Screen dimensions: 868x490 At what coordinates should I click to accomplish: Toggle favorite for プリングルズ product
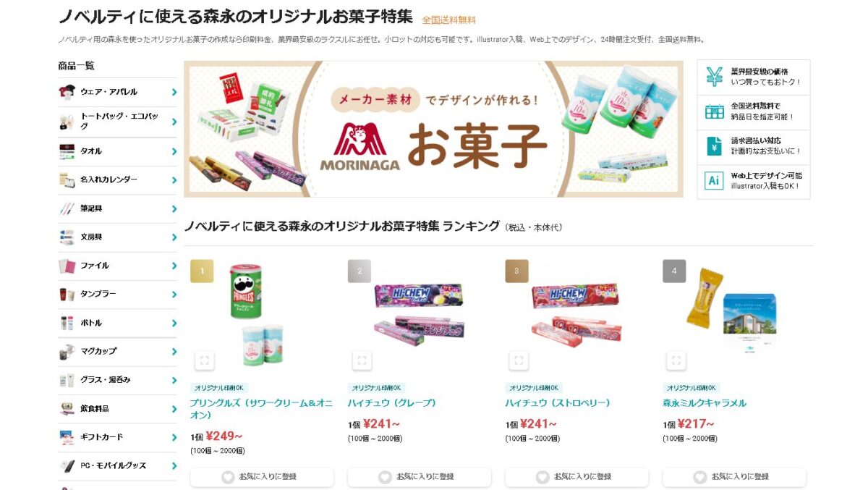tap(262, 477)
